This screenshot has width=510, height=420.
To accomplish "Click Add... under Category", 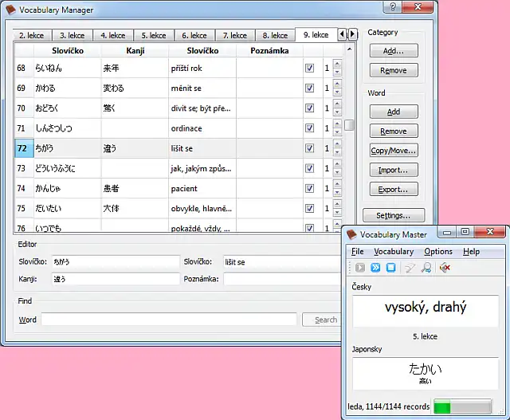I will (394, 51).
